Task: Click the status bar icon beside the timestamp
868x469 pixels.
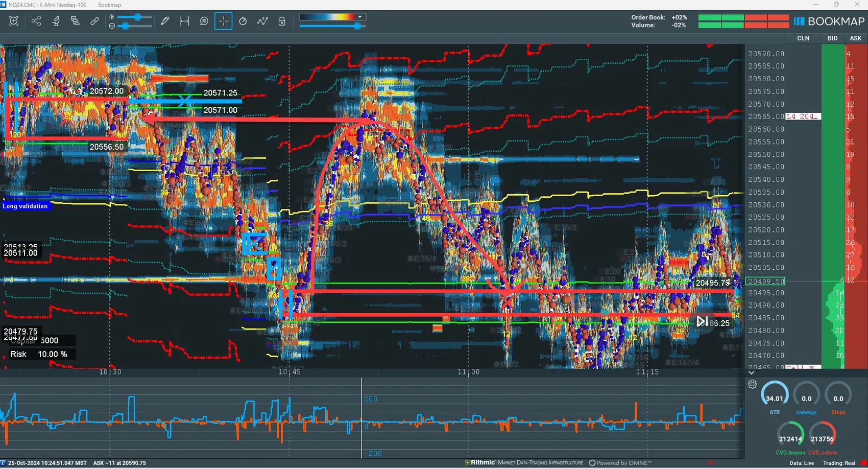Action: (x=3, y=463)
